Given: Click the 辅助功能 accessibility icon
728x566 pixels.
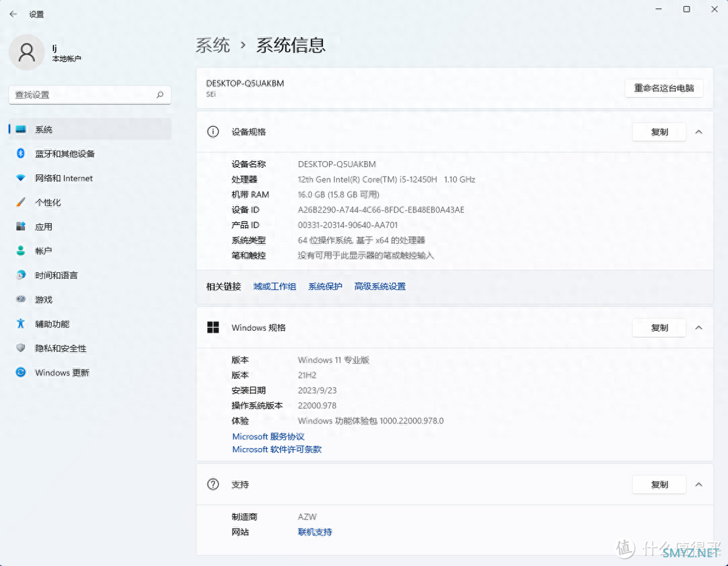Looking at the screenshot, I should pyautogui.click(x=20, y=323).
